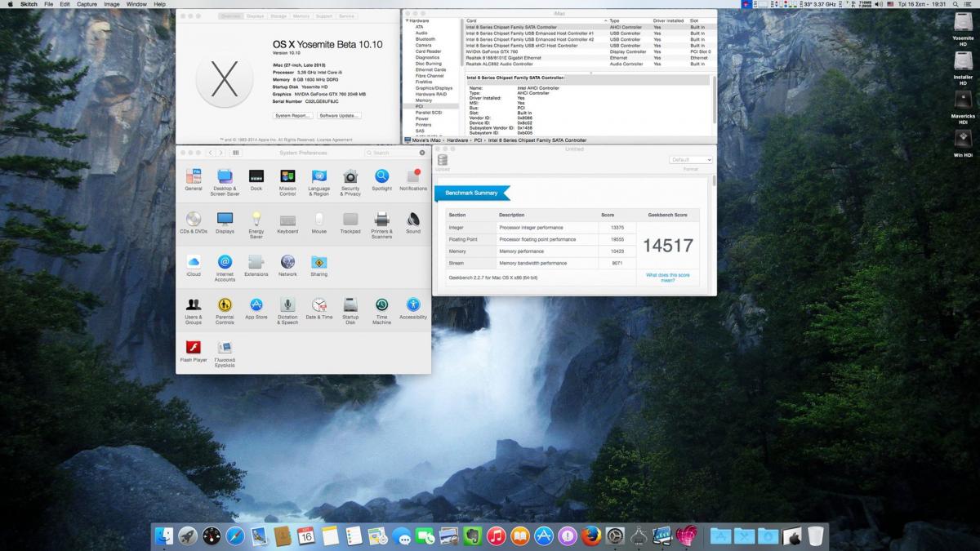Viewport: 980px width, 551px height.
Task: Open Date & Time preferences
Action: (319, 309)
